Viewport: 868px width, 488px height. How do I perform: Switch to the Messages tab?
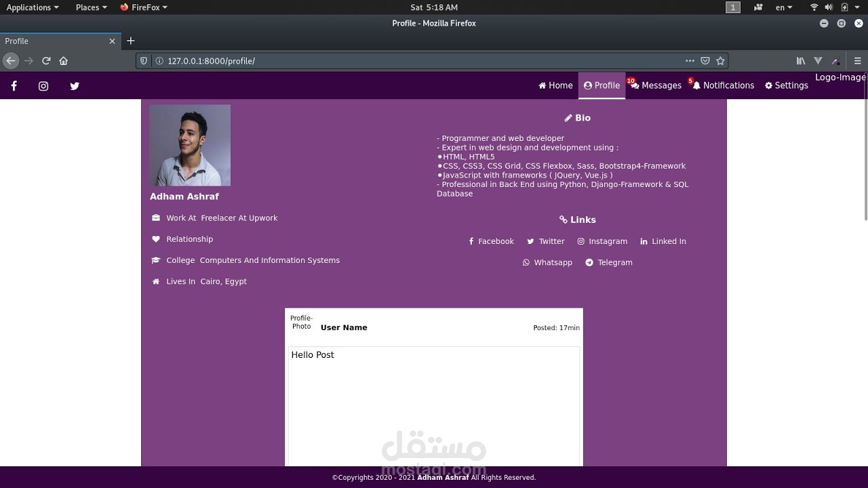655,85
